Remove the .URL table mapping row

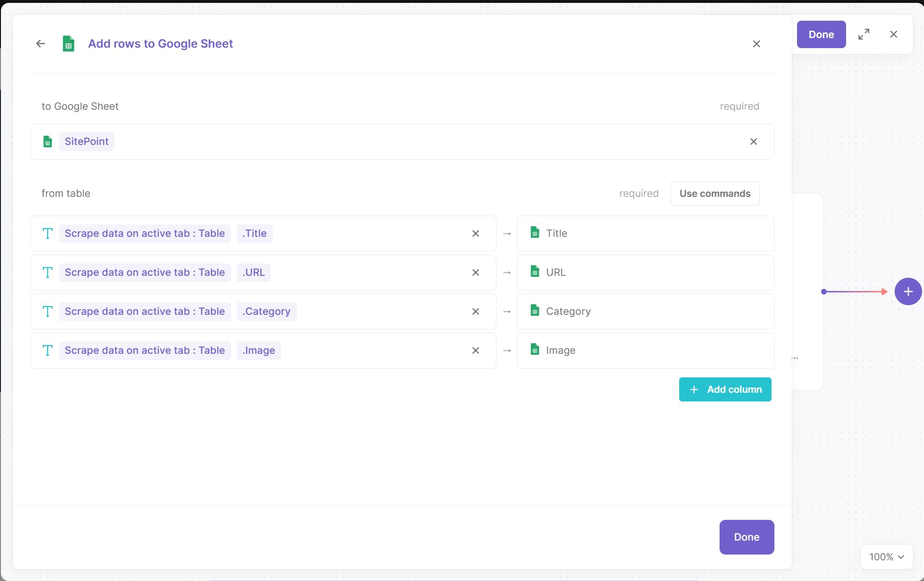tap(475, 272)
